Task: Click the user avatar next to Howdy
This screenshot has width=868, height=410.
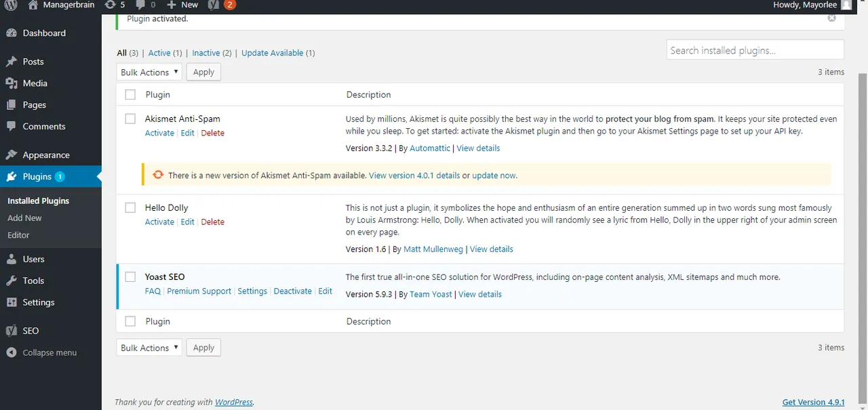Action: point(846,5)
